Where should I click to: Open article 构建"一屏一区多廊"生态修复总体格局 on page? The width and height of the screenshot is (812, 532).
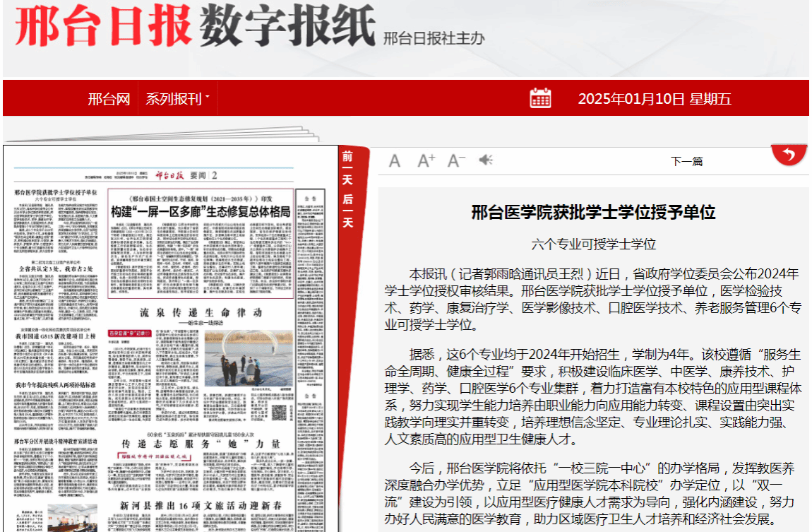click(201, 211)
